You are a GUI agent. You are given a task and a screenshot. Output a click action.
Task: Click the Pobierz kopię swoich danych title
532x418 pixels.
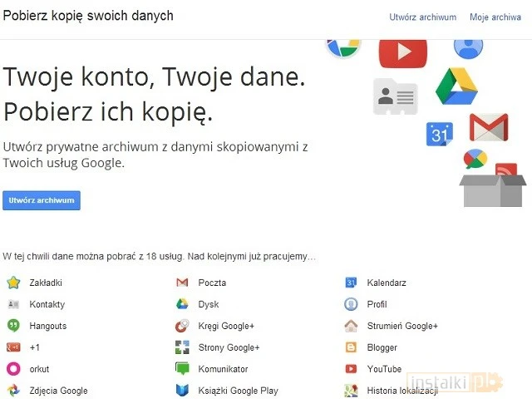[x=88, y=16]
